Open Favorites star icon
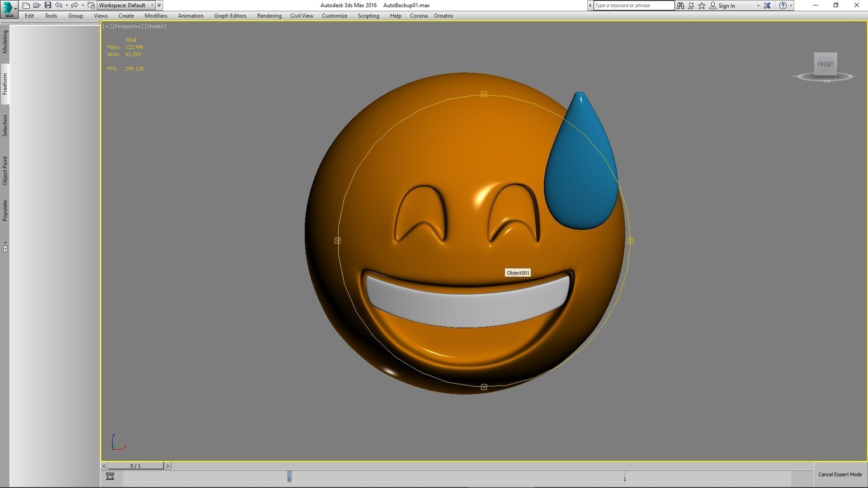This screenshot has width=868, height=488. [702, 5]
